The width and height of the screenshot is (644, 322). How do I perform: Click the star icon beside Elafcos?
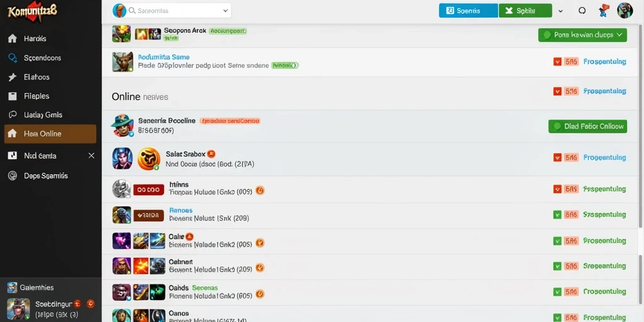(x=13, y=77)
